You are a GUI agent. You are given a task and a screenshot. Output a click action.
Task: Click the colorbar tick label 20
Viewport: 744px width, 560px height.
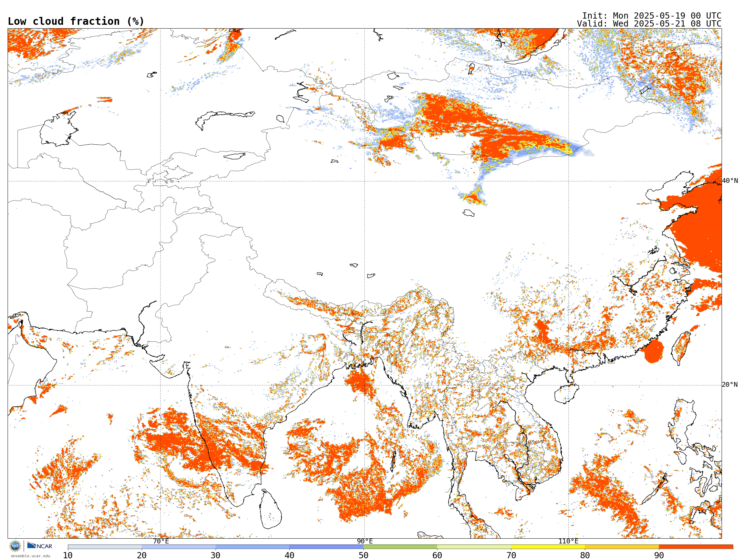142,556
